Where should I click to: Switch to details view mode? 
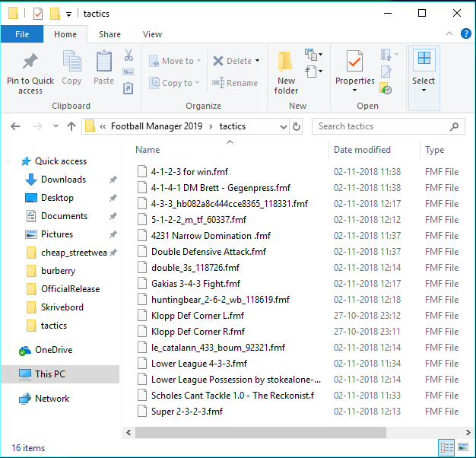coord(446,447)
